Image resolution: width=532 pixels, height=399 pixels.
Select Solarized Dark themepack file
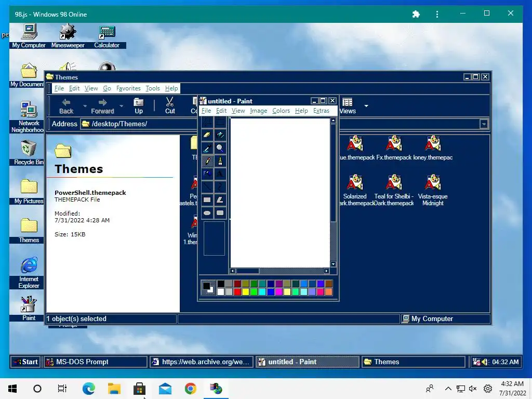pyautogui.click(x=355, y=190)
